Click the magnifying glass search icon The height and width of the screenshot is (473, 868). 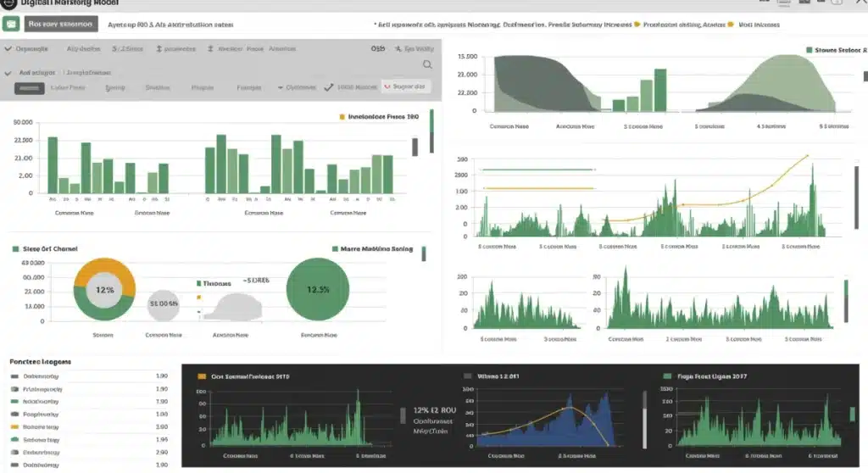coord(427,64)
